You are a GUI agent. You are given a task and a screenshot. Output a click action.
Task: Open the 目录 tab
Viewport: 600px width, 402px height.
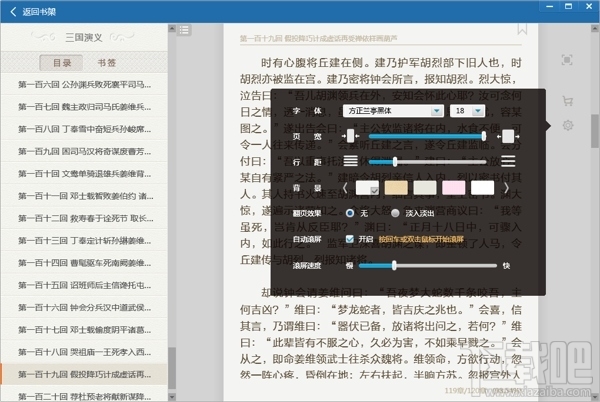62,63
